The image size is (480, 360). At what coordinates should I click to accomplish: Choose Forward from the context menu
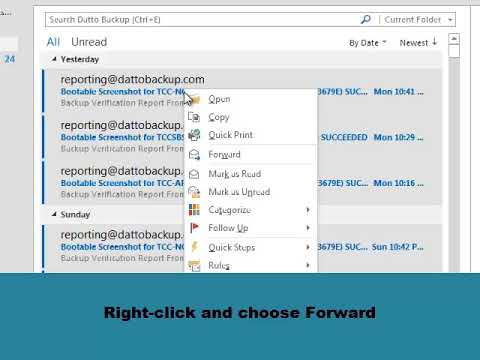251,154
